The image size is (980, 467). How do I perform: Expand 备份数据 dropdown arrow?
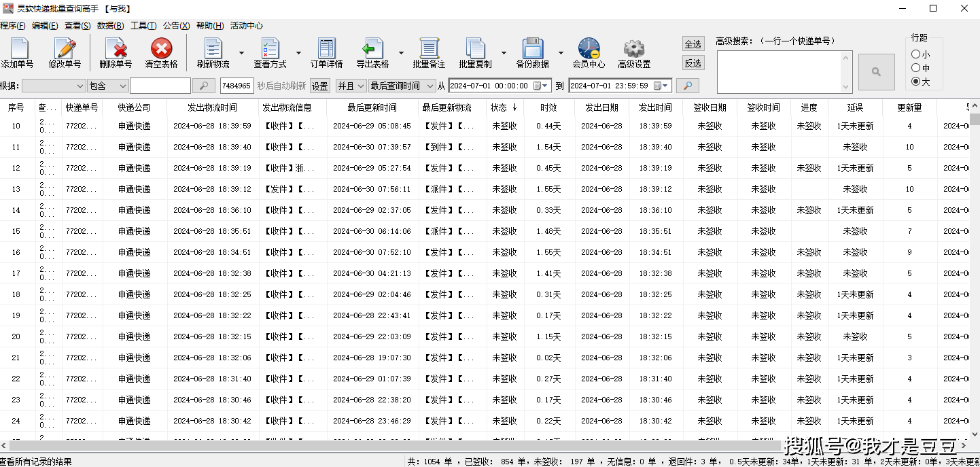tap(561, 52)
